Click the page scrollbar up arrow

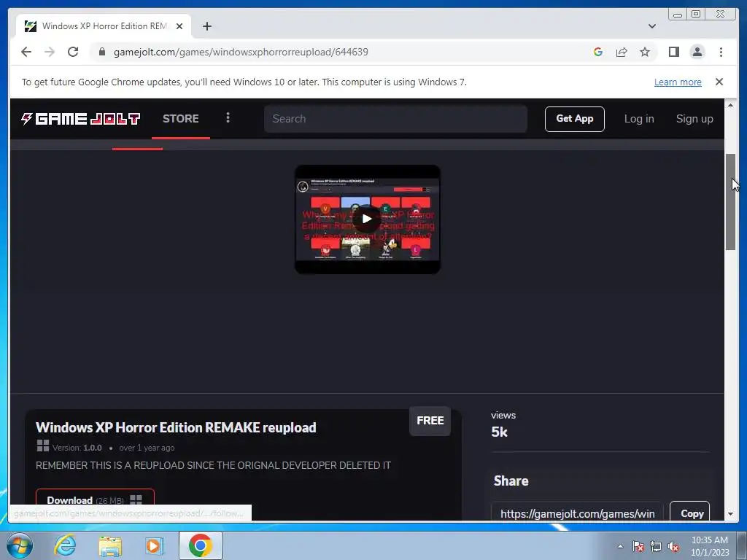pos(730,105)
